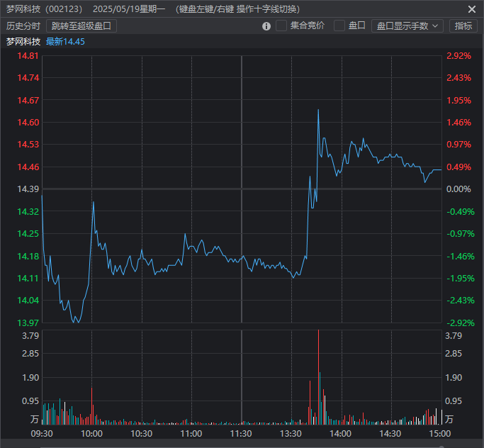The height and width of the screenshot is (448, 484).
Task: Click the 2.92% top percentage label
Action: click(458, 56)
